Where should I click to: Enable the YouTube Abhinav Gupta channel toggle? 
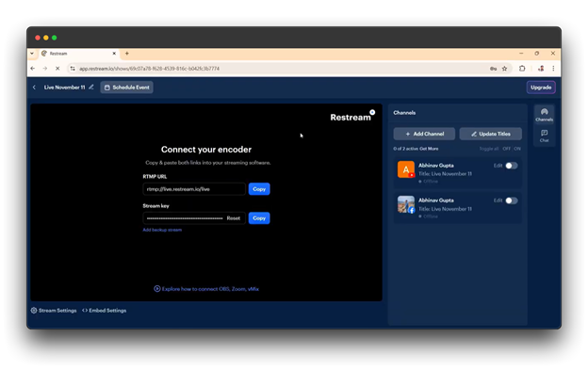[x=512, y=166]
